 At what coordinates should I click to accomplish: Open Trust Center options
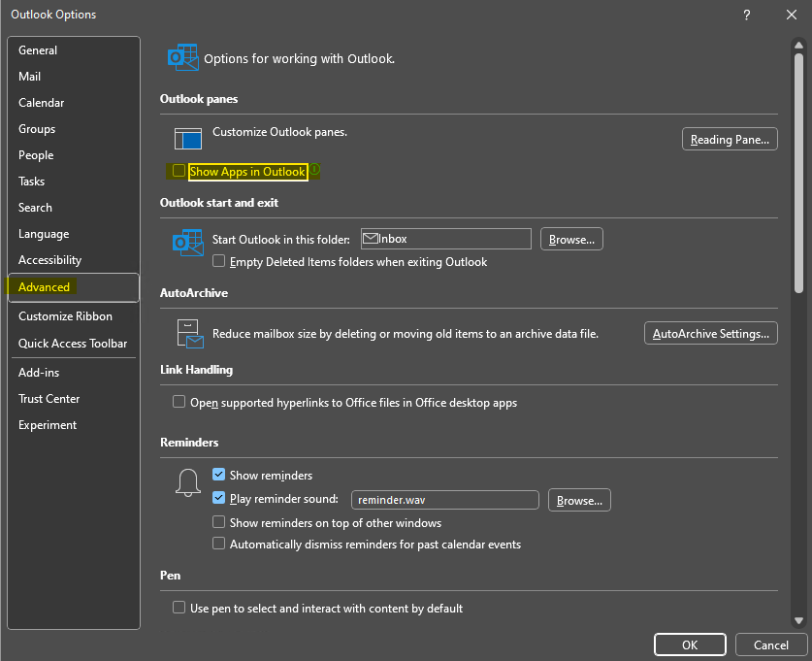(74, 398)
